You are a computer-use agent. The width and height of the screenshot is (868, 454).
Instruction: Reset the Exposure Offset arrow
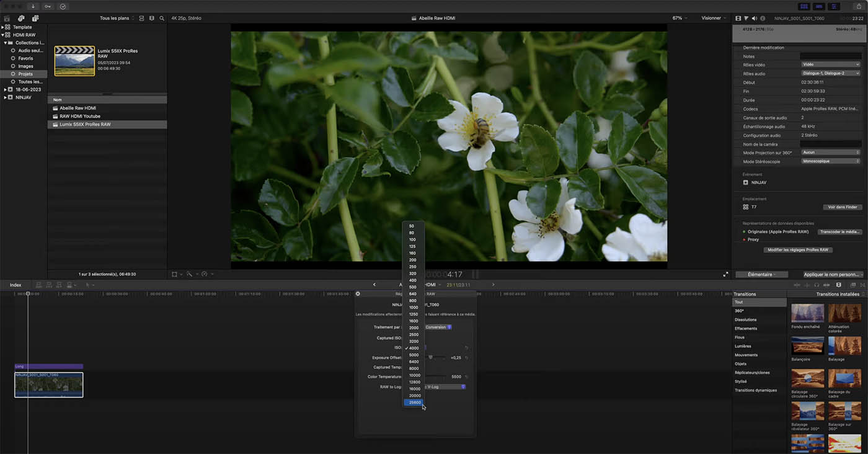[x=466, y=358]
